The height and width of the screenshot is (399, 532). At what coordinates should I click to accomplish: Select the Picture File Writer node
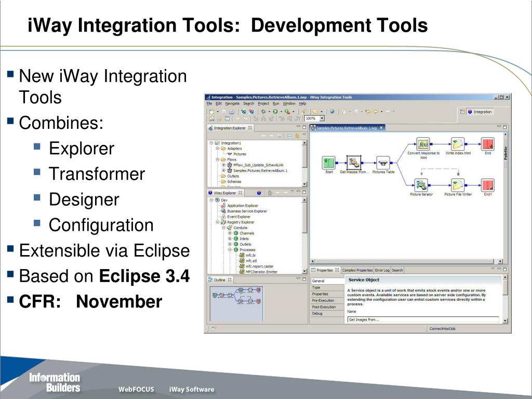458,185
